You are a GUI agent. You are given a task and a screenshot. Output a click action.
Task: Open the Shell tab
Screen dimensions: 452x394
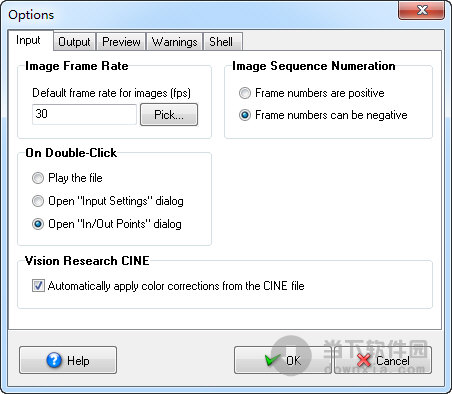221,42
